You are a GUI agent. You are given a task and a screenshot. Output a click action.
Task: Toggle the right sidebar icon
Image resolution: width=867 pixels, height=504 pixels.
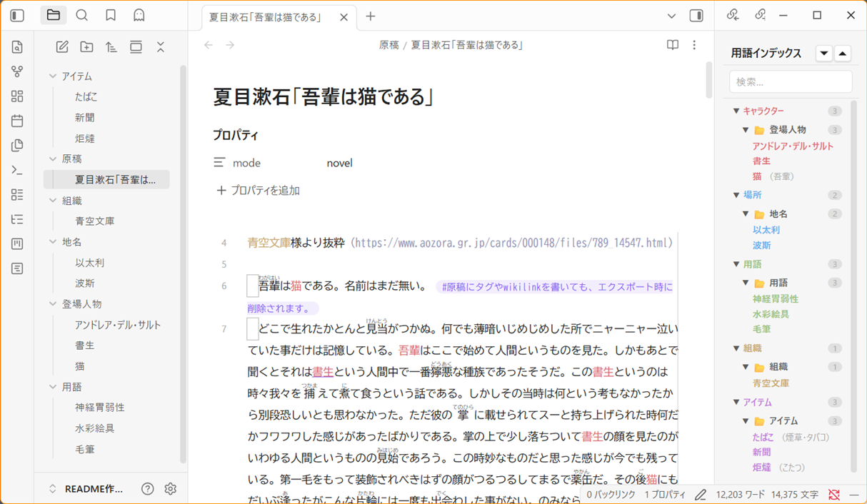coord(696,16)
